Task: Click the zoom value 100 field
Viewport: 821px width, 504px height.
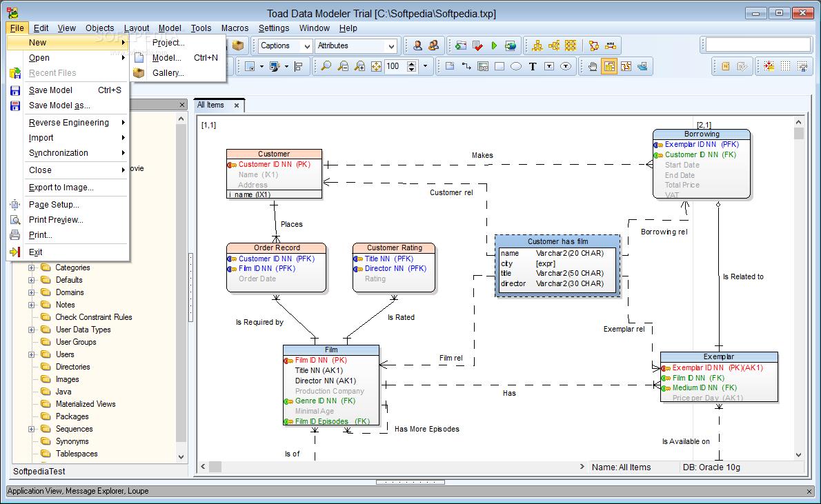Action: [x=395, y=66]
